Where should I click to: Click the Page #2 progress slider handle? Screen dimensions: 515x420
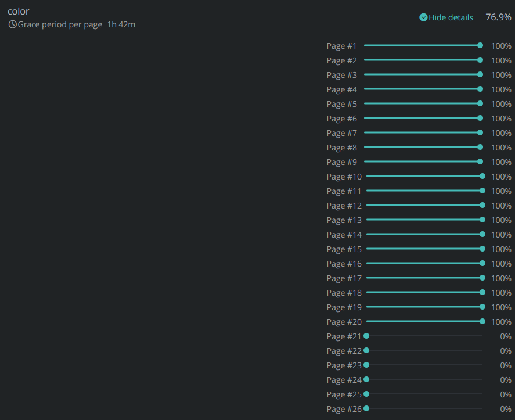click(480, 60)
